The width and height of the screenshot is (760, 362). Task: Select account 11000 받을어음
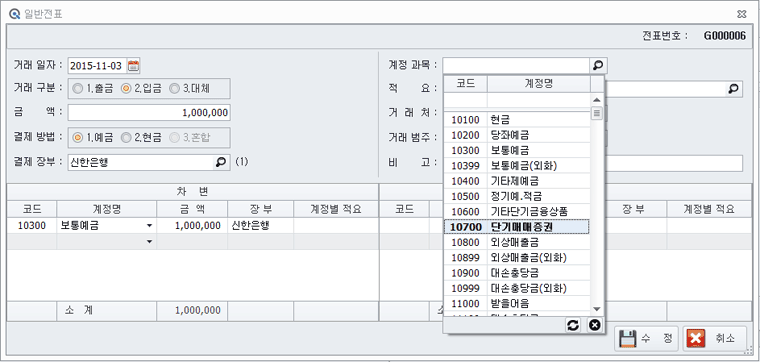517,303
